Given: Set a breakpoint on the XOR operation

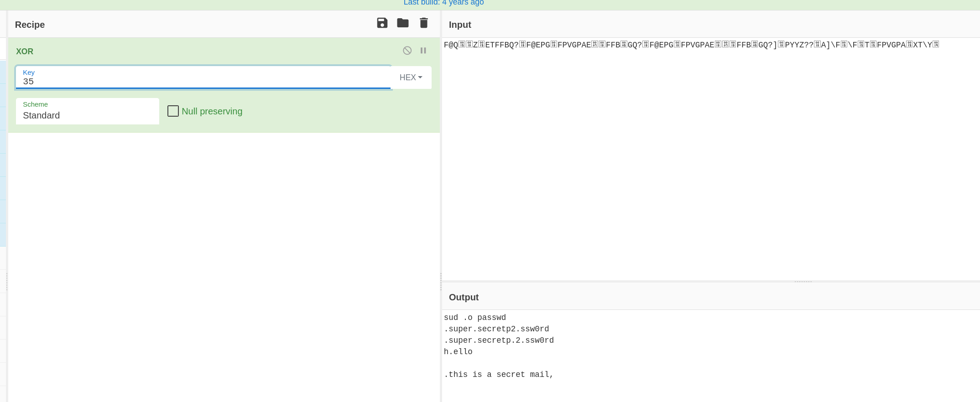Looking at the screenshot, I should (423, 51).
